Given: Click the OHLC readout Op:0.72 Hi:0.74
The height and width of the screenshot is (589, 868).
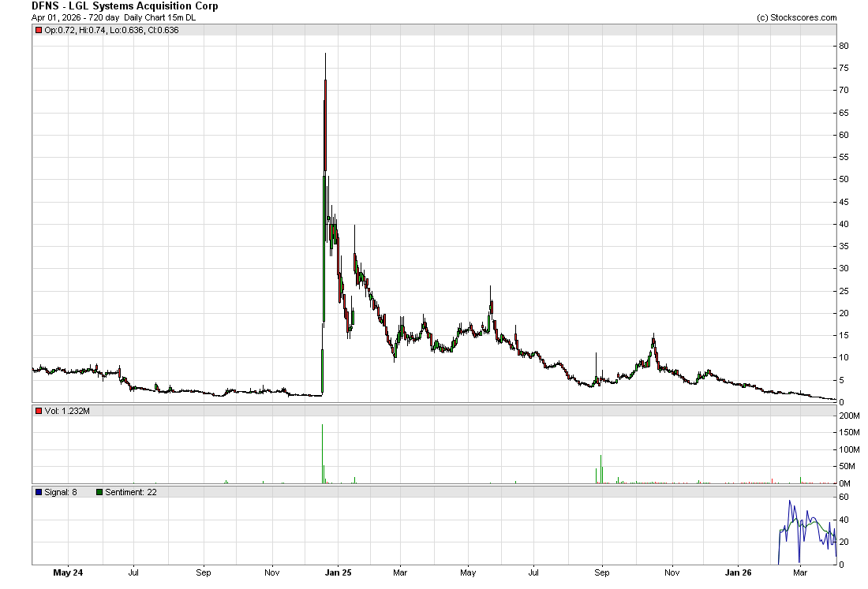Looking at the screenshot, I should pyautogui.click(x=111, y=31).
